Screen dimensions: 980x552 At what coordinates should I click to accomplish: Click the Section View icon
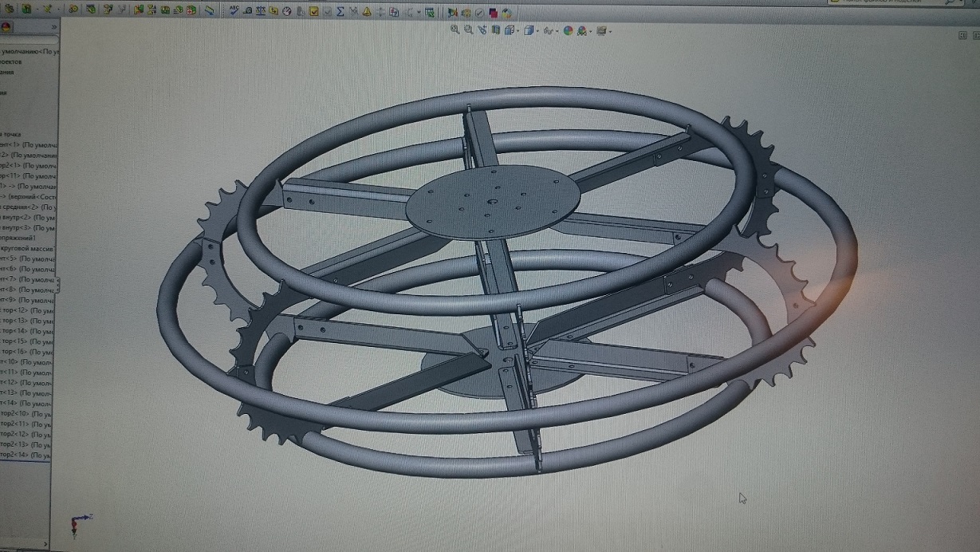[496, 30]
